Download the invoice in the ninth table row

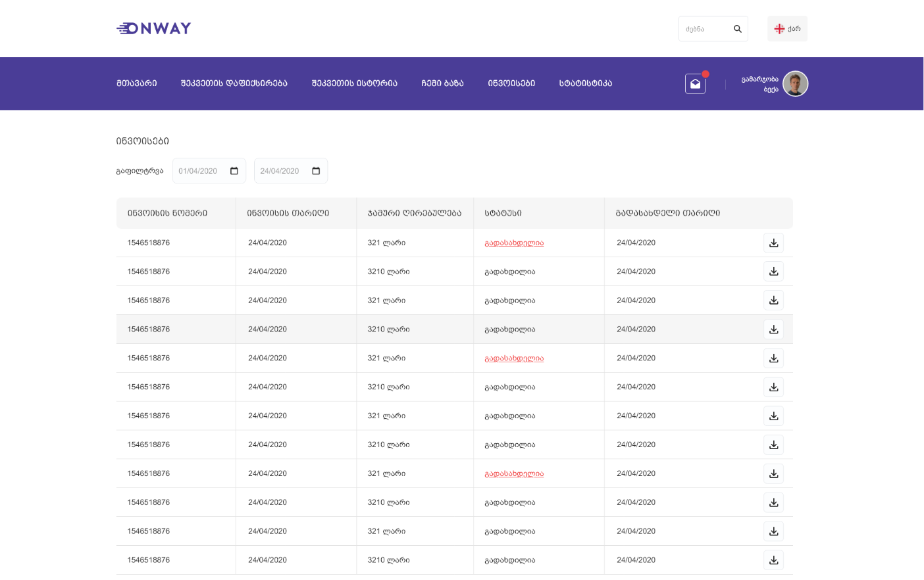coord(773,474)
